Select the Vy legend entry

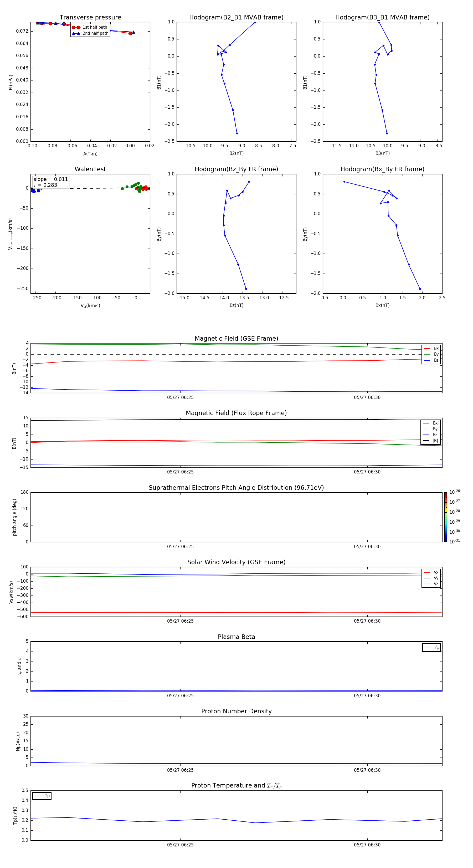tap(431, 578)
